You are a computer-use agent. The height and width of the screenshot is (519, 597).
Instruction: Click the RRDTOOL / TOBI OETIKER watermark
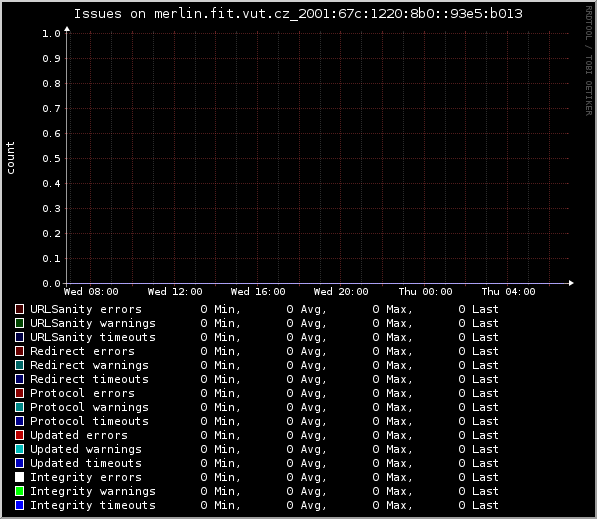589,61
